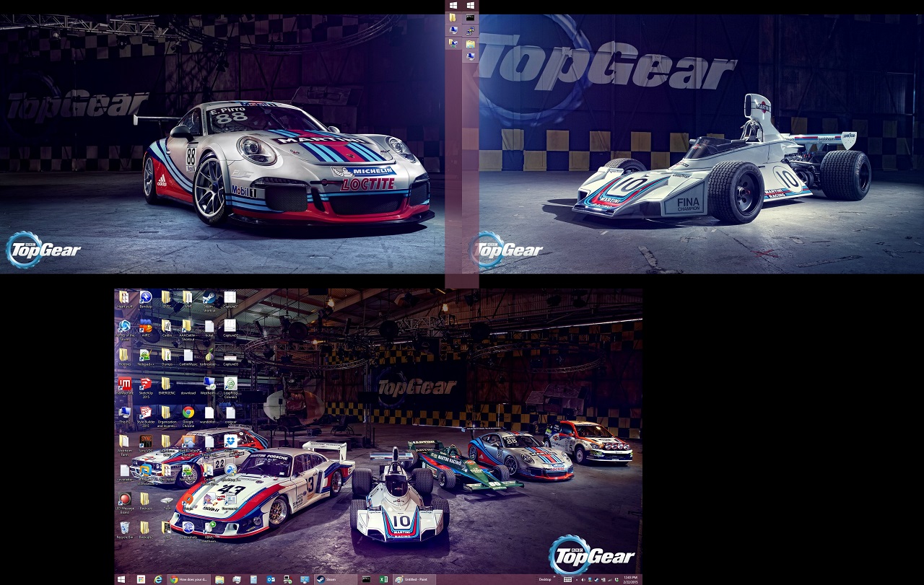Select the ticket file on desktop

pos(209,330)
